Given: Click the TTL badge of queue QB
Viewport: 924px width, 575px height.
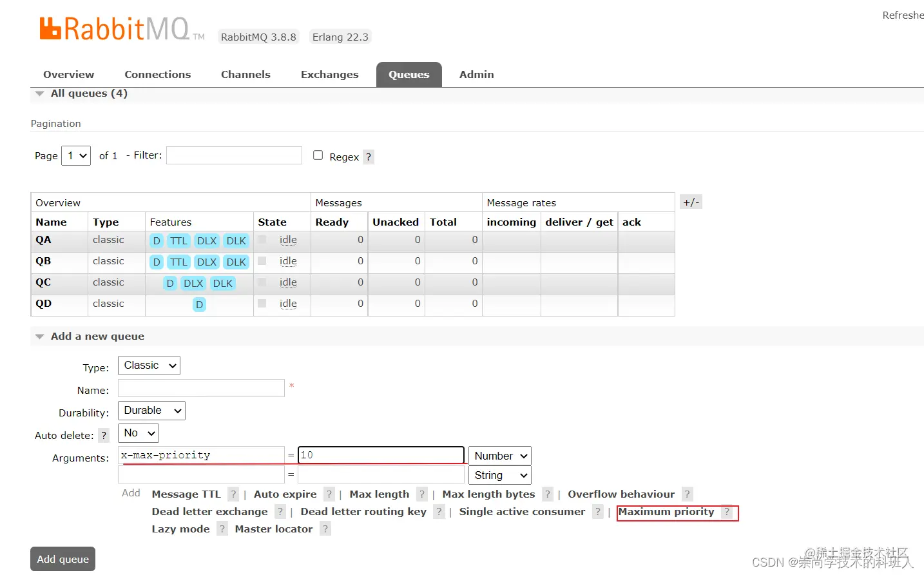Looking at the screenshot, I should coord(178,262).
